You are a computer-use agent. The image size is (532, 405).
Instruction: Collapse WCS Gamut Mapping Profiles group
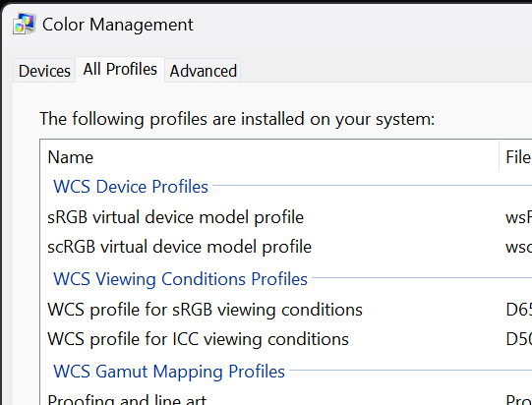[169, 371]
